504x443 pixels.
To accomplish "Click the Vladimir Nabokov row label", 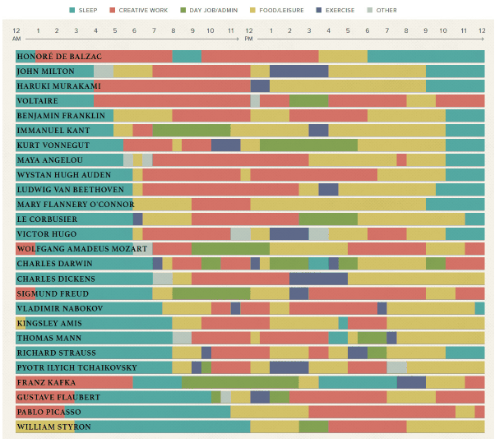I will pyautogui.click(x=60, y=308).
